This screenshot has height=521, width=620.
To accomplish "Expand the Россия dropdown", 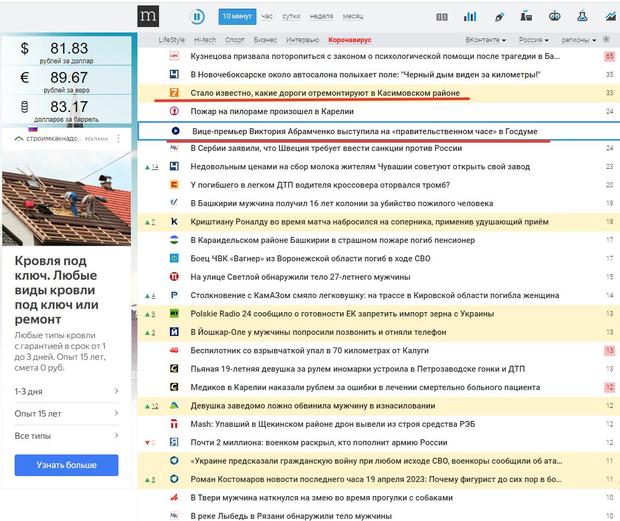I will coord(534,40).
